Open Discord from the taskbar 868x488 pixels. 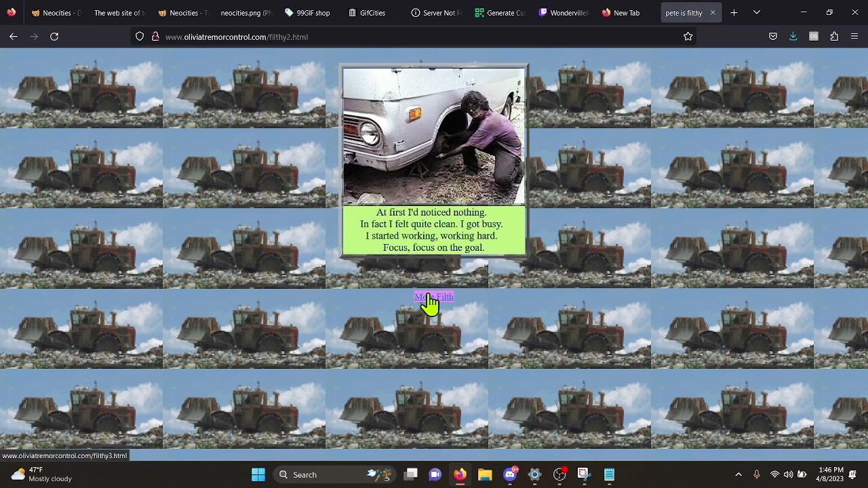pos(510,474)
